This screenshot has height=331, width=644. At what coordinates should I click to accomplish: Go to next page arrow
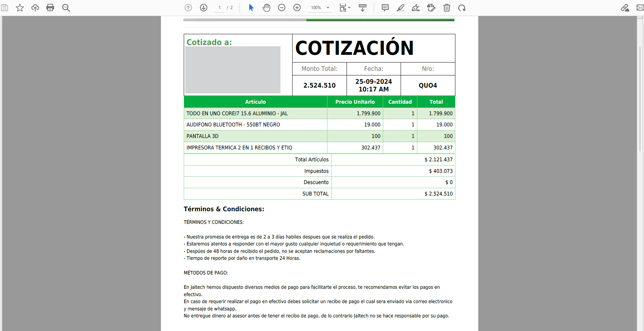click(x=204, y=8)
